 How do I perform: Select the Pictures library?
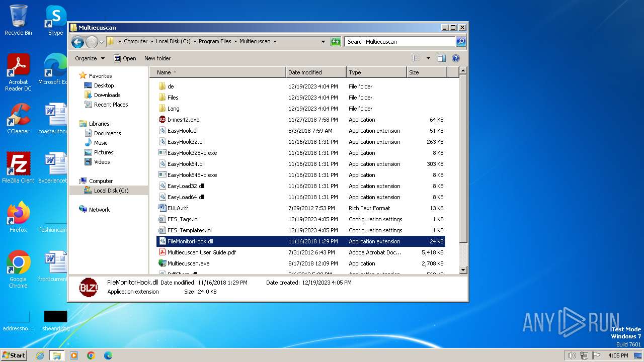pyautogui.click(x=103, y=152)
